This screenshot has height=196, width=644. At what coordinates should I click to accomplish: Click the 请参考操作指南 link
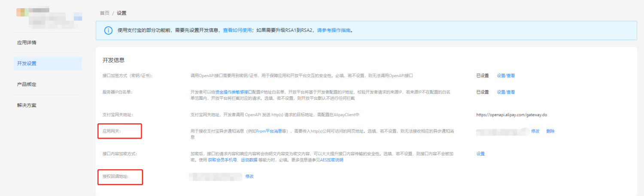click(x=334, y=31)
